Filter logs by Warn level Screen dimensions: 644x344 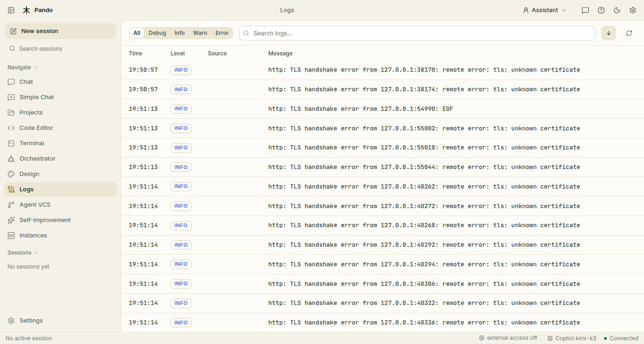coord(200,33)
